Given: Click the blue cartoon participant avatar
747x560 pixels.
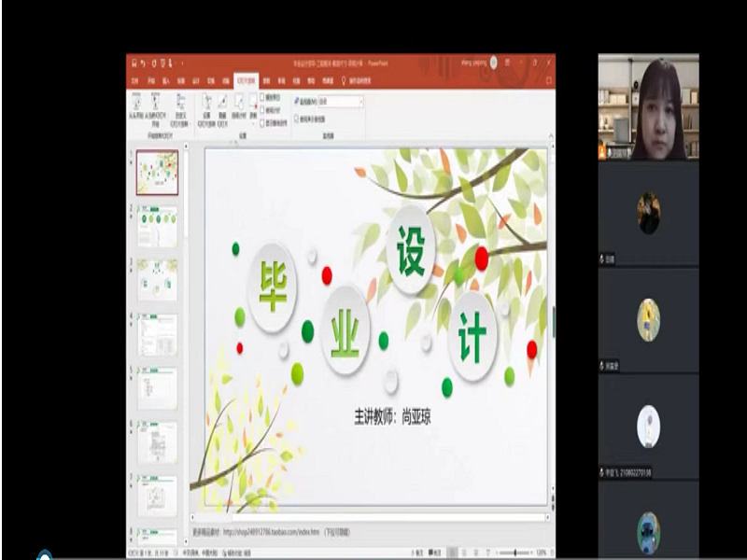Looking at the screenshot, I should pos(648,533).
